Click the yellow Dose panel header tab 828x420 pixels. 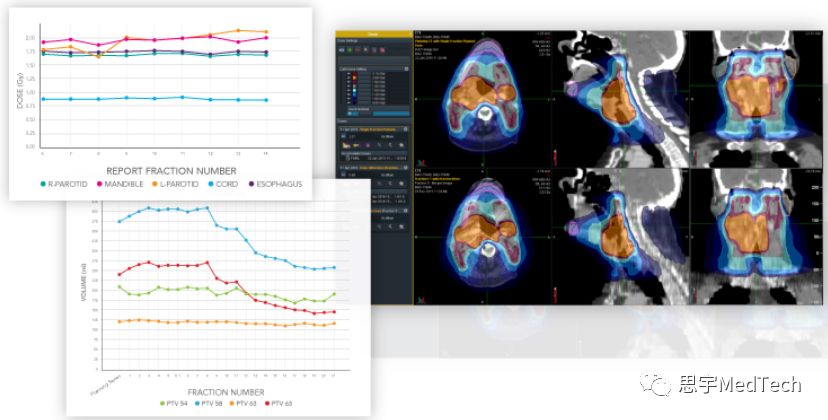pos(373,32)
